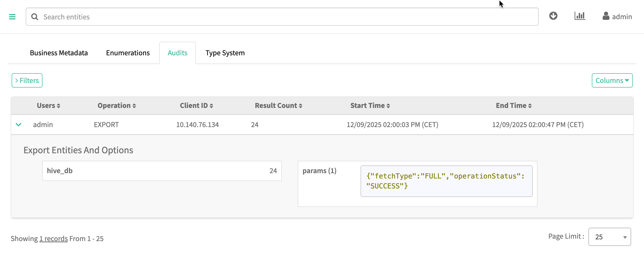644x259 pixels.
Task: Open the statistics bar chart icon
Action: pos(579,16)
